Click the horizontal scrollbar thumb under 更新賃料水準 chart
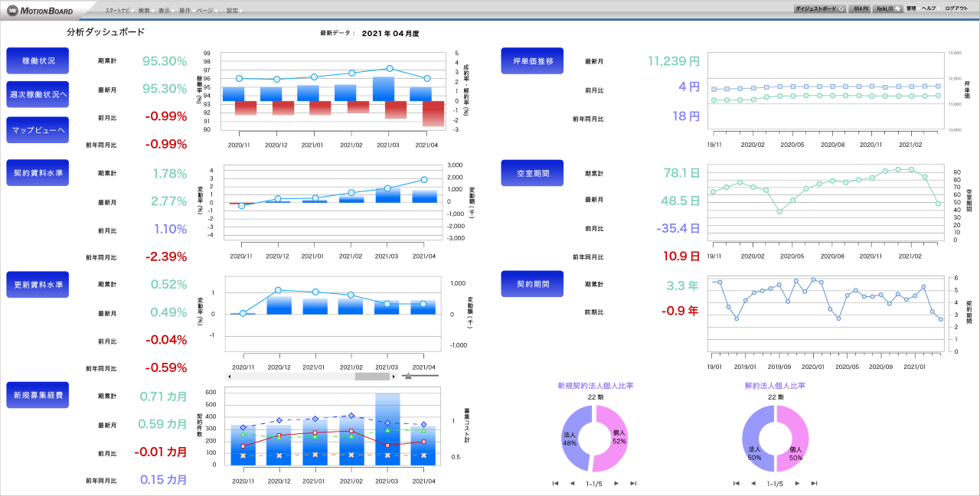Screen dimensions: 980x496 (372, 377)
